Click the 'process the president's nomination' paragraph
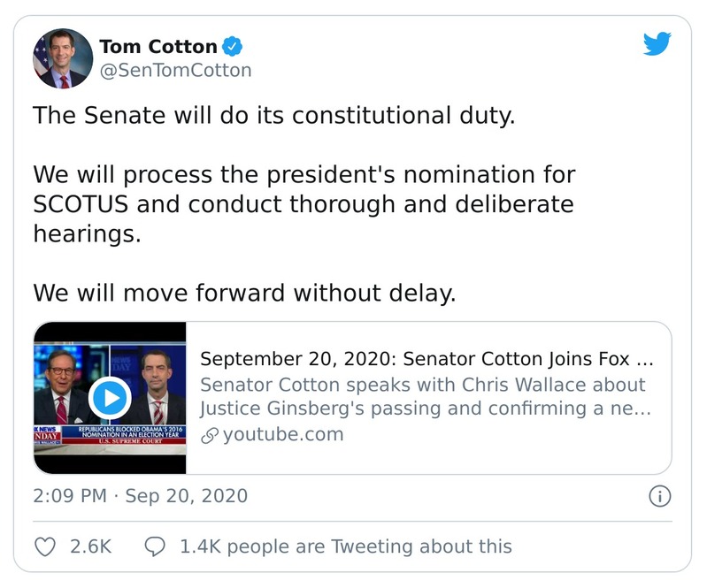 304,204
